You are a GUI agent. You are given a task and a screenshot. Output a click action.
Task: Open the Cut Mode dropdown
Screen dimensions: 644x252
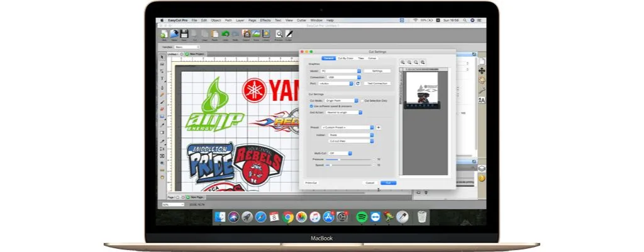click(341, 100)
